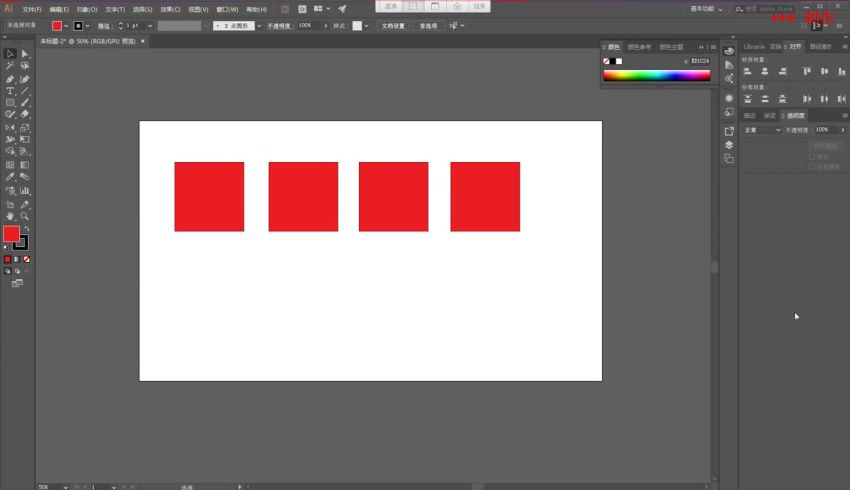Pick the None swatch in Color panel
This screenshot has width=850, height=490.
[606, 61]
